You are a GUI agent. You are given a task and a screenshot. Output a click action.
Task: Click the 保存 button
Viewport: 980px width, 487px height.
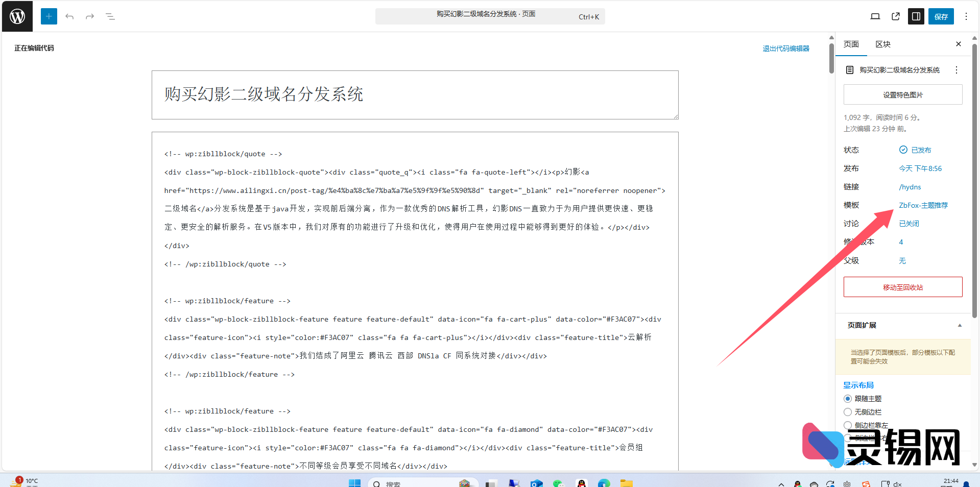pos(941,16)
